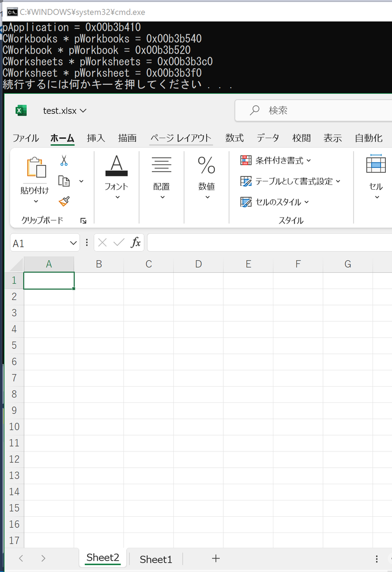Click the Cut scissors icon
Viewport: 392px width, 572px height.
pyautogui.click(x=64, y=161)
